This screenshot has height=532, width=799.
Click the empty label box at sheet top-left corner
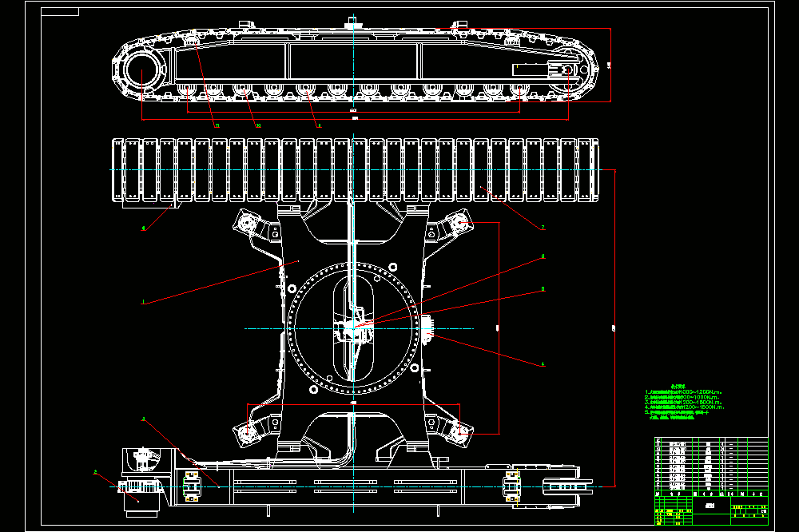(x=60, y=12)
